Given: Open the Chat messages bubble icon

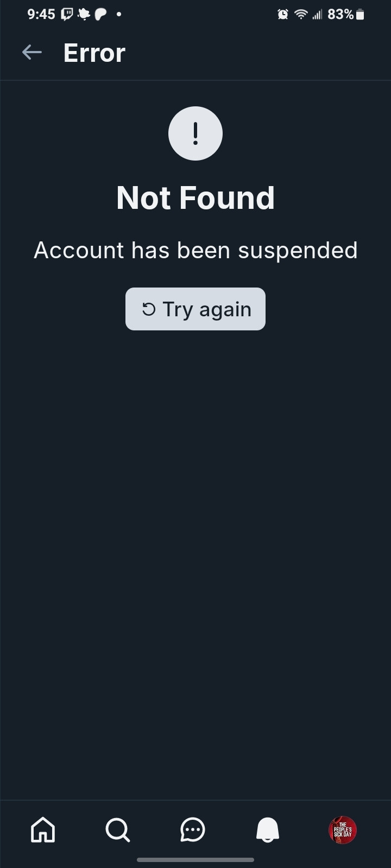Looking at the screenshot, I should click(x=193, y=829).
